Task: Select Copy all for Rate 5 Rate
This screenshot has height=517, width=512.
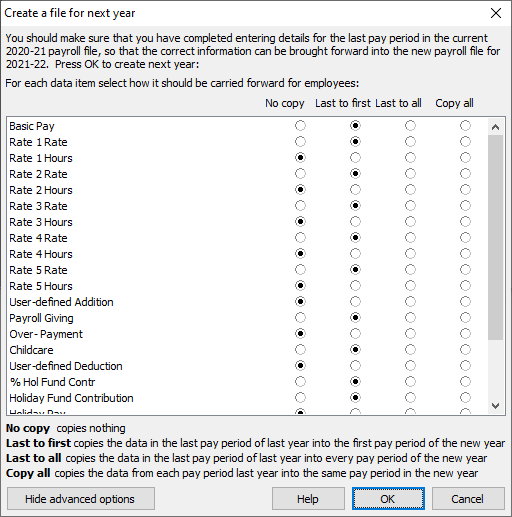Action: click(465, 270)
